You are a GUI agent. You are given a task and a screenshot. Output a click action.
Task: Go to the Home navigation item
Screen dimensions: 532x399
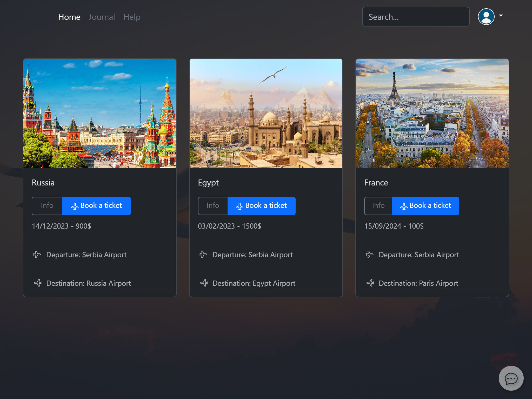[x=69, y=17]
